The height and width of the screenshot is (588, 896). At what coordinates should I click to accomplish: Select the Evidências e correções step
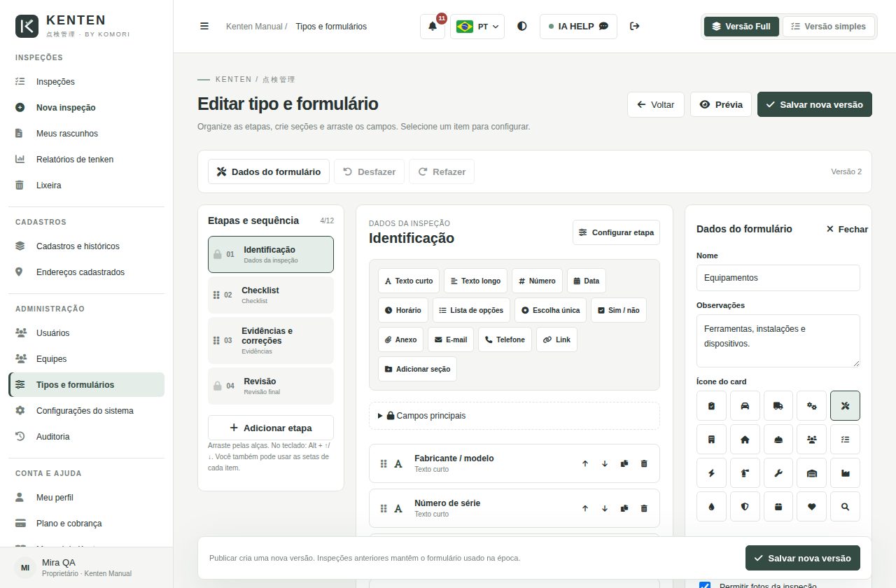click(x=271, y=340)
